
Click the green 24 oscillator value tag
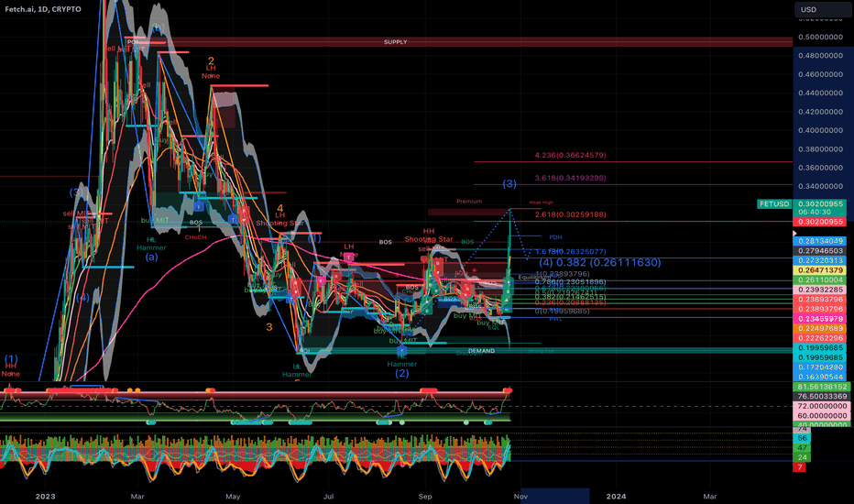click(x=803, y=457)
